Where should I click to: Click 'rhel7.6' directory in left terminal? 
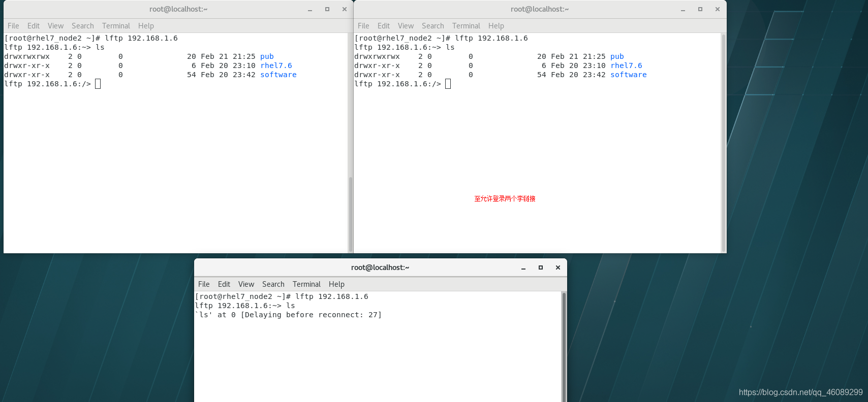pos(276,65)
